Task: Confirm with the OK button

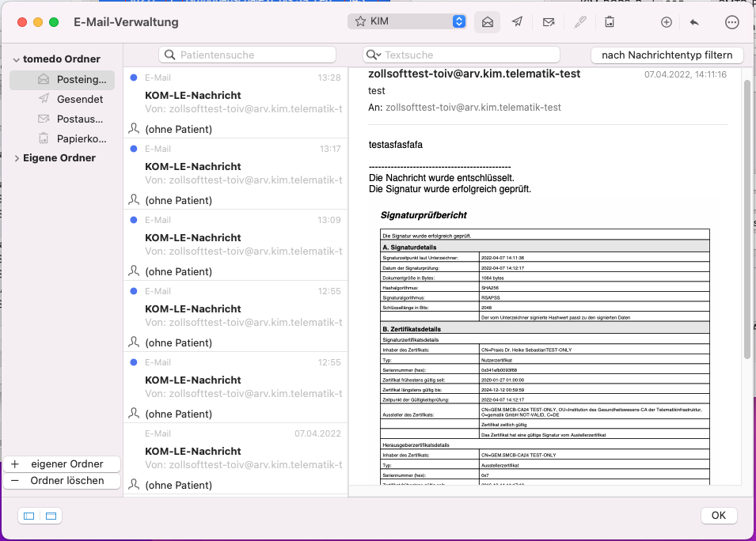Action: pos(718,516)
